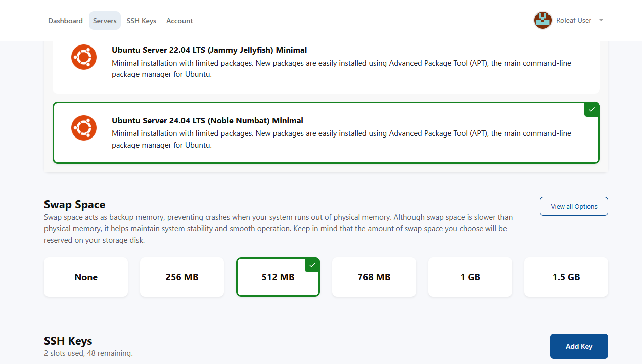Go to the Dashboard tab
The image size is (642, 364).
[x=65, y=21]
